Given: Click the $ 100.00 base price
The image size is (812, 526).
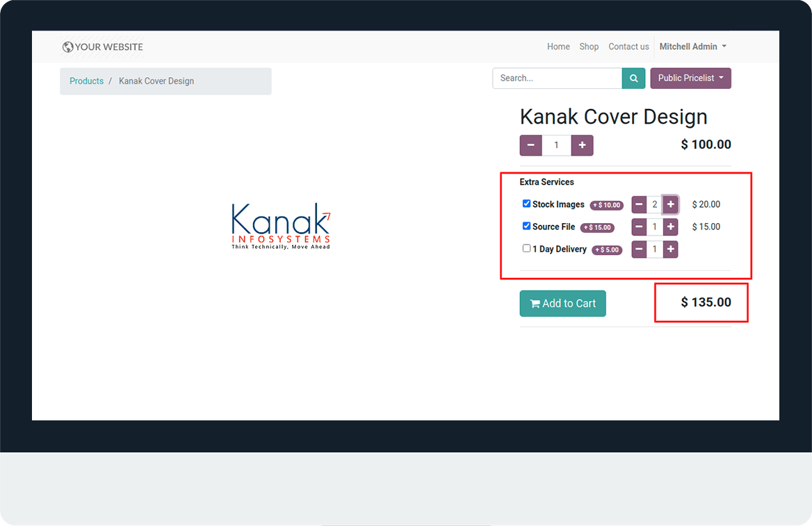Looking at the screenshot, I should point(706,145).
